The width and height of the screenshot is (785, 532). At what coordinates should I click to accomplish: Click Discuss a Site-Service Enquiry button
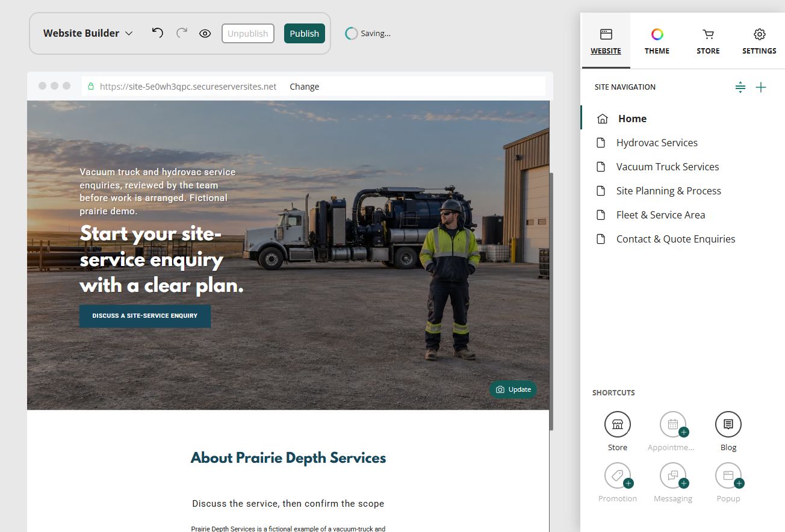[x=145, y=316]
